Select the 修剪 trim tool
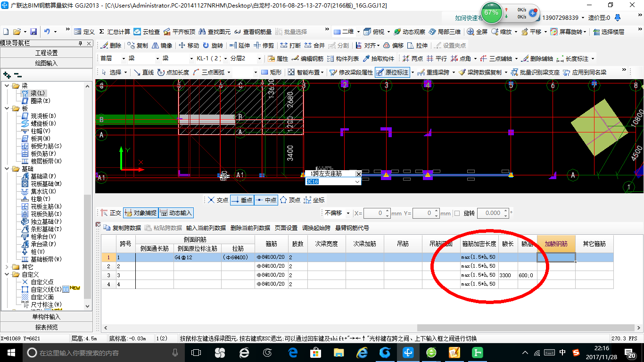The height and width of the screenshot is (362, 644). tap(264, 45)
